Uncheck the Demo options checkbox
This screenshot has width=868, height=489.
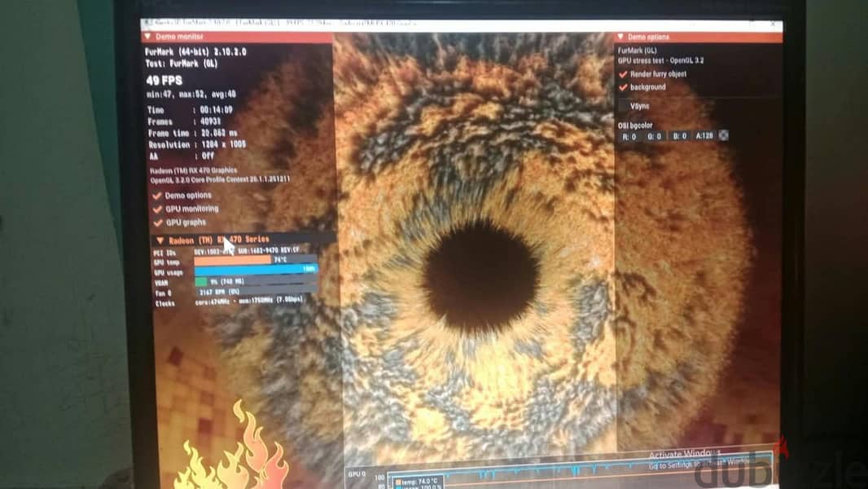(x=157, y=196)
